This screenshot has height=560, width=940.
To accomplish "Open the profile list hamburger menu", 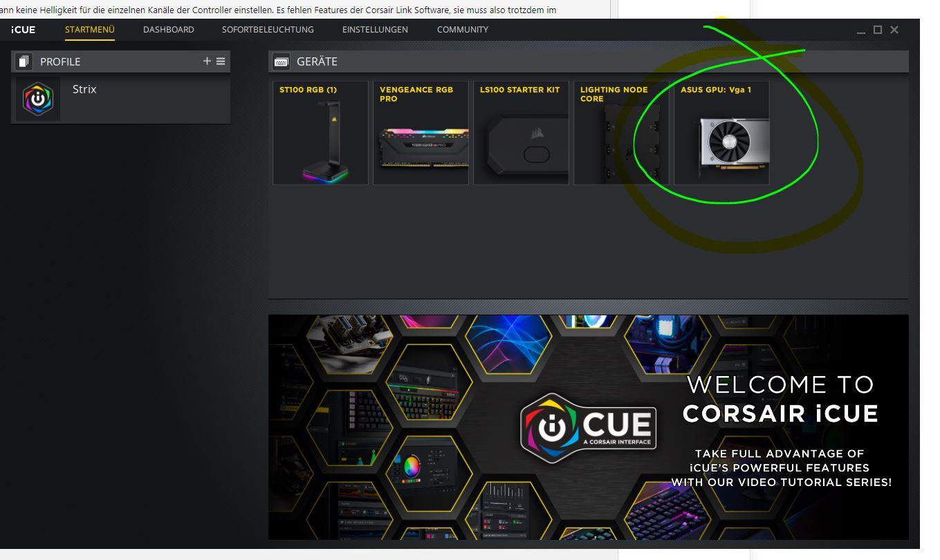I will point(221,61).
